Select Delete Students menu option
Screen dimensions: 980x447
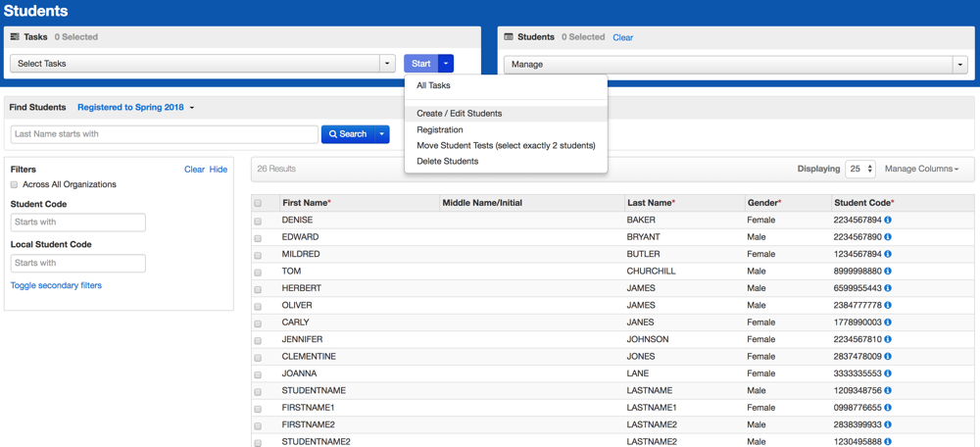tap(447, 162)
